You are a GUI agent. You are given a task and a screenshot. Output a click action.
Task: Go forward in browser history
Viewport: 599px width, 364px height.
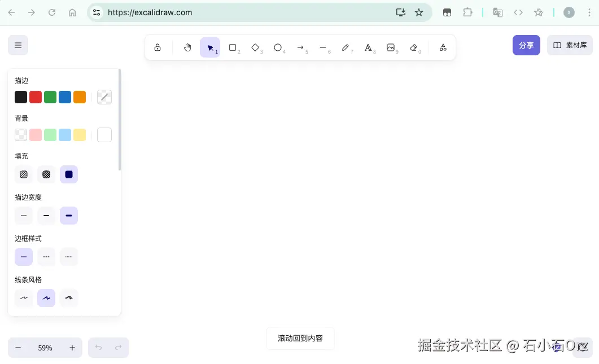click(x=32, y=12)
